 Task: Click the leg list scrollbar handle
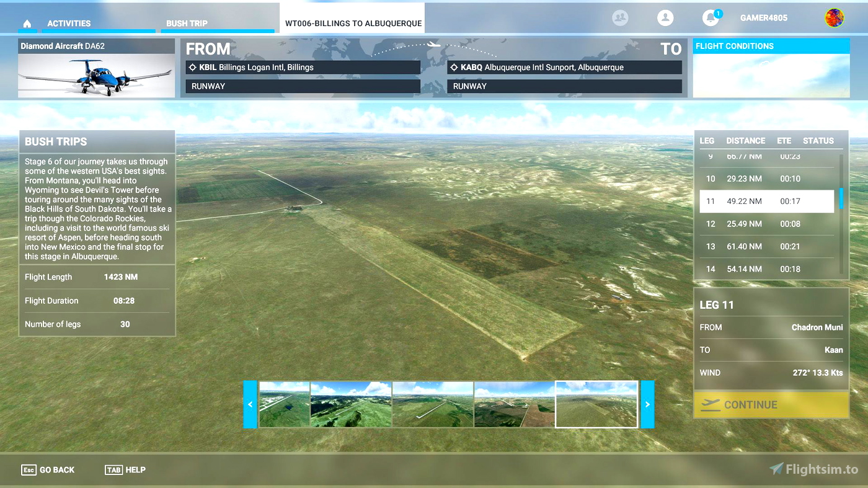841,199
